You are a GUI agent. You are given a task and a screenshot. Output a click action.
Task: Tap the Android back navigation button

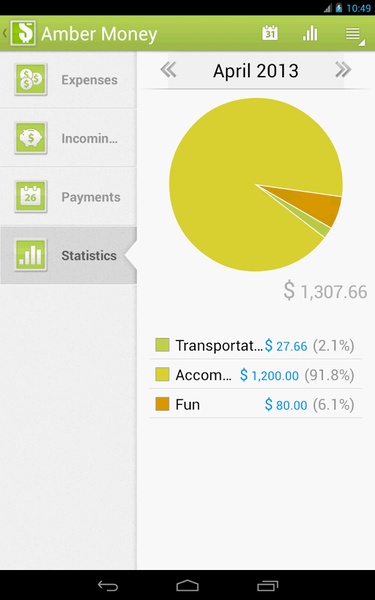tap(108, 585)
